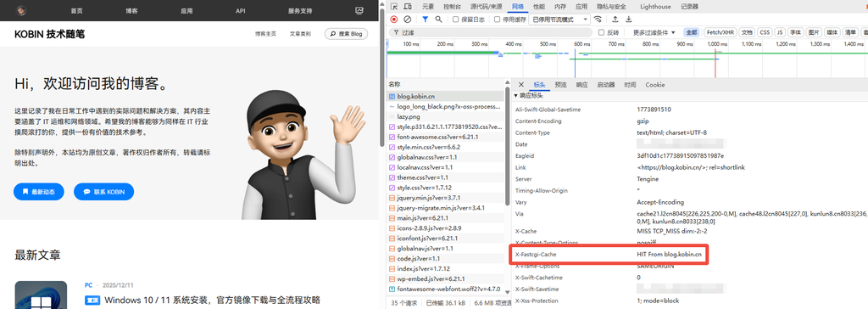Switch to the 响应 details tab

coord(581,85)
